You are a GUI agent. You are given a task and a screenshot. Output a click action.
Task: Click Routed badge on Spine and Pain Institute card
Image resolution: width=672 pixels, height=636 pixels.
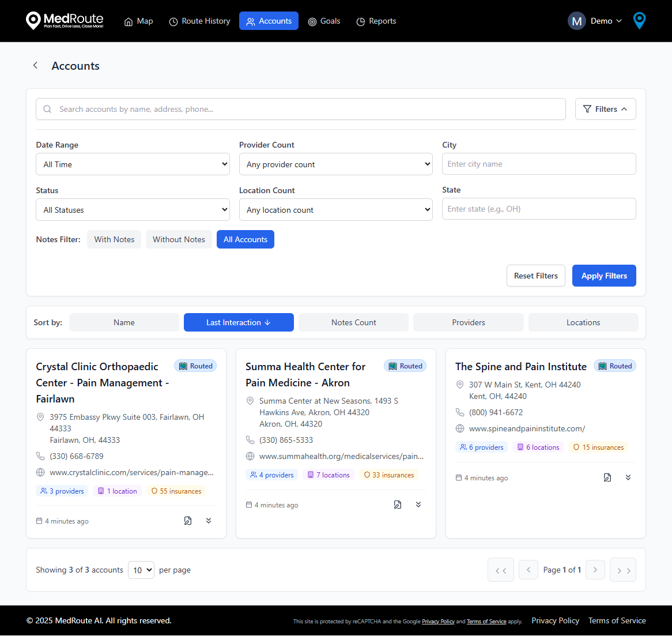[x=614, y=366]
